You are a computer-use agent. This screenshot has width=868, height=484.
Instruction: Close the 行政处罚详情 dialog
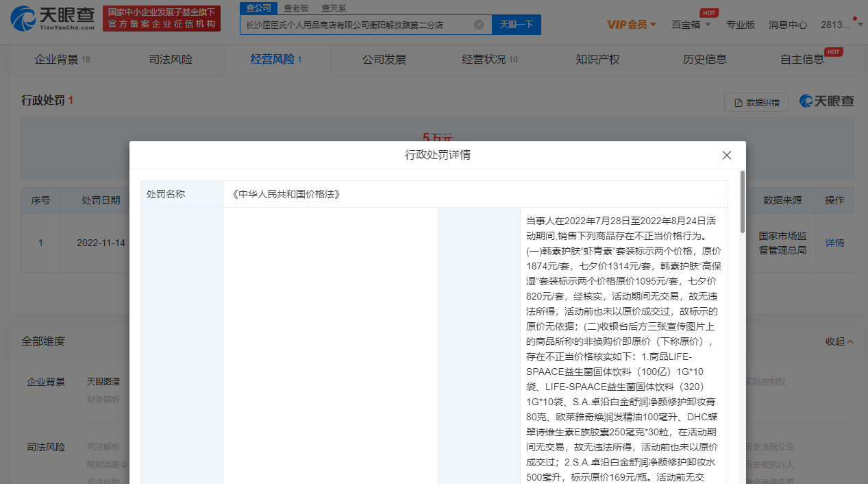coord(727,156)
